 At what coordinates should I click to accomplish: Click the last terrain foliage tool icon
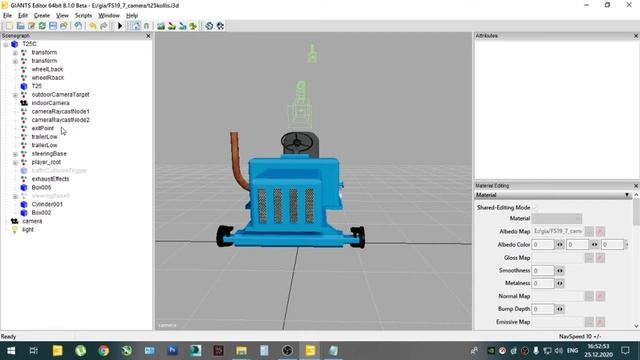coord(193,26)
